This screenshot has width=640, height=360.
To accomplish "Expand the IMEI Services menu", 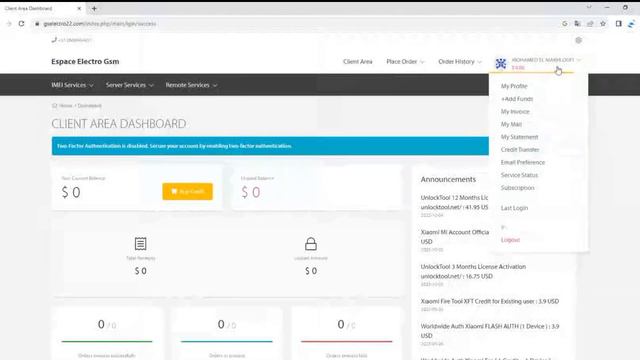I will [72, 85].
